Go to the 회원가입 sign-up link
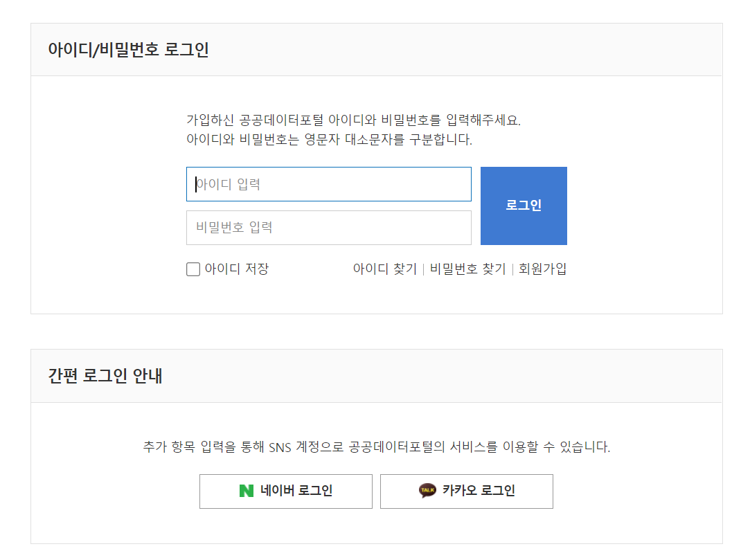This screenshot has height=560, width=741. tap(542, 269)
